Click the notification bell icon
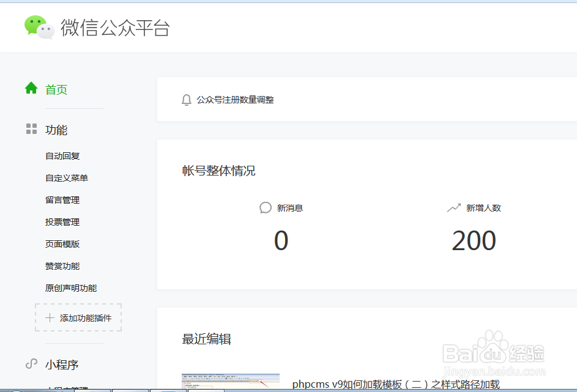The image size is (577, 392). click(x=187, y=100)
